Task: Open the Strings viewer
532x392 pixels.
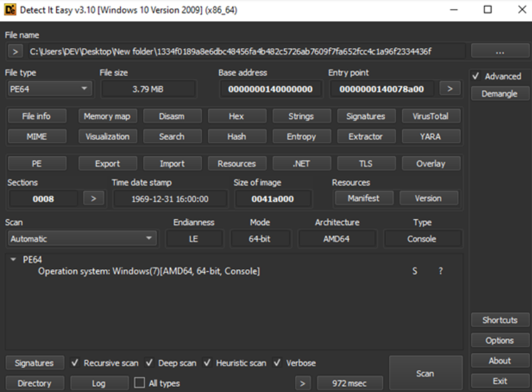Action: [x=302, y=116]
